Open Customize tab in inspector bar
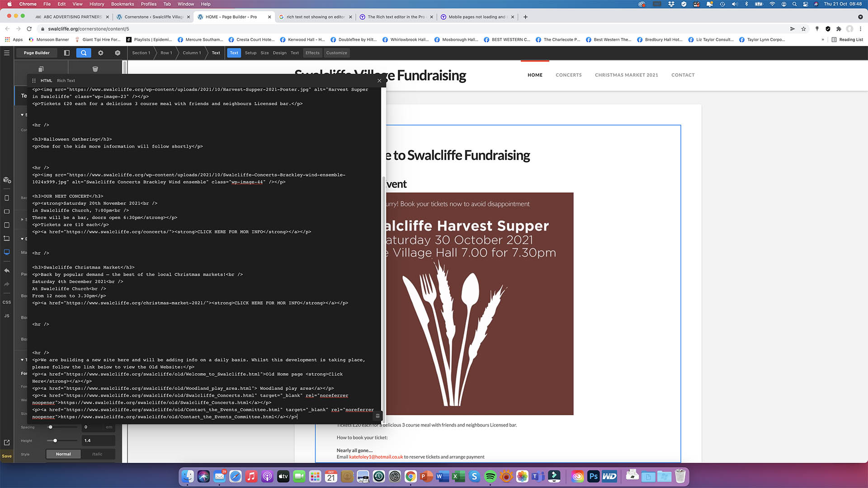The image size is (868, 488). point(336,53)
